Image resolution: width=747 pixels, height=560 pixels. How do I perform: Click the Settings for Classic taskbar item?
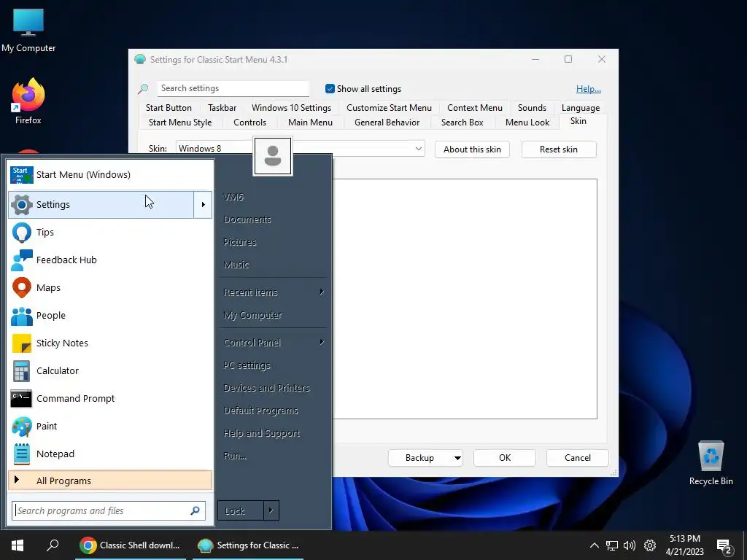[248, 545]
